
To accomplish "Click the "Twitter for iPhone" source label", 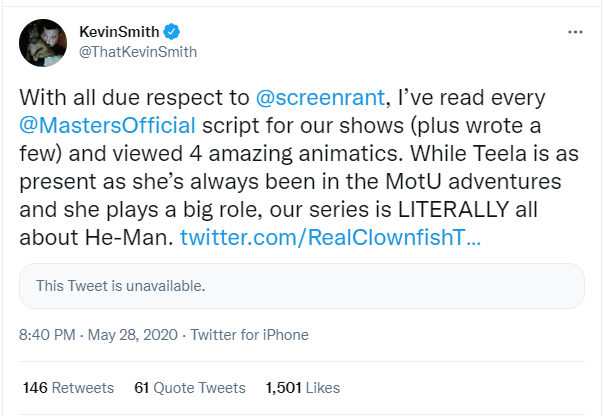I will 250,335.
